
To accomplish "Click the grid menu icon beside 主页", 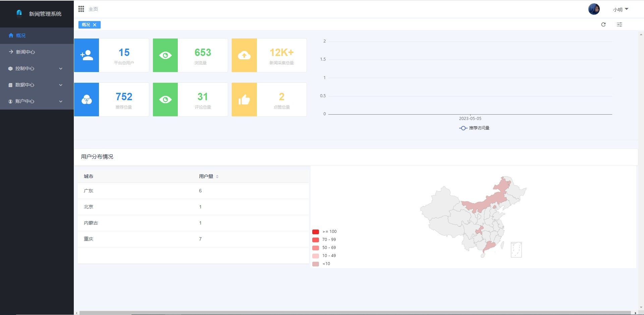I will 81,9.
